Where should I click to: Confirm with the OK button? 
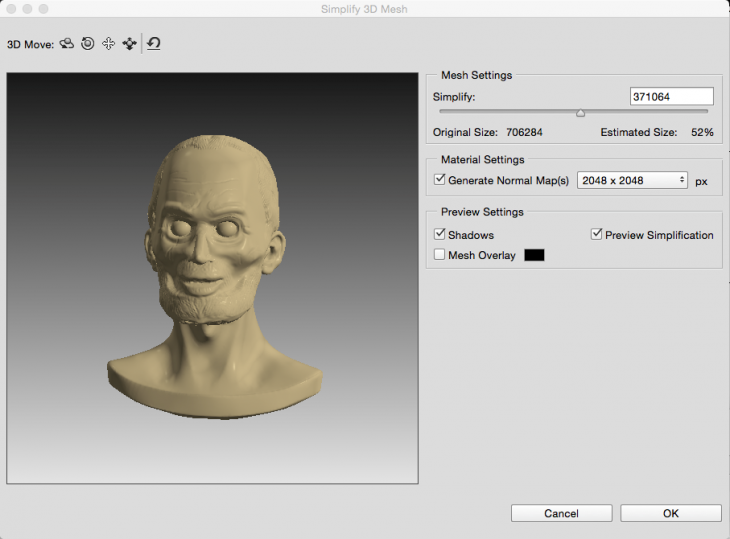(670, 513)
